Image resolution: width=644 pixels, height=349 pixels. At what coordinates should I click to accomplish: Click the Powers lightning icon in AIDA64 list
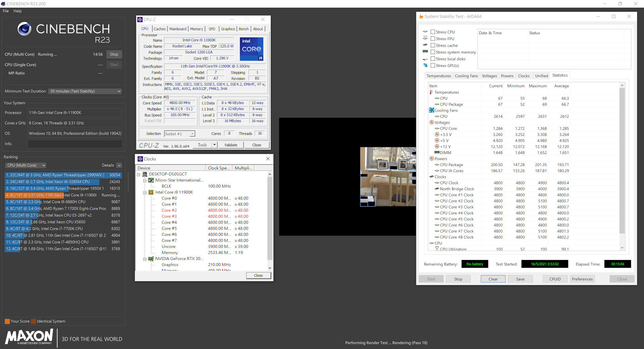[x=432, y=158]
